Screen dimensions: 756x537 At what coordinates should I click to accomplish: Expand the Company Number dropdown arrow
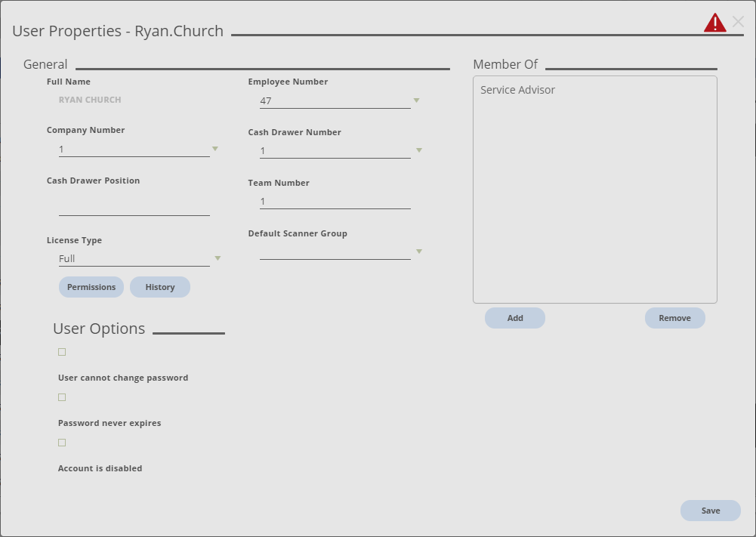[x=215, y=149]
